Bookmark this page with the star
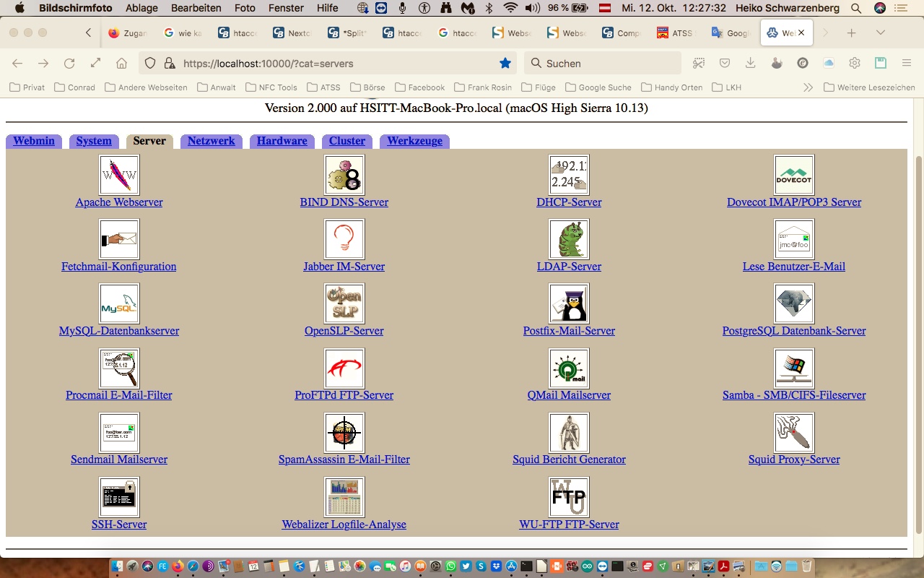The height and width of the screenshot is (578, 924). [x=505, y=64]
